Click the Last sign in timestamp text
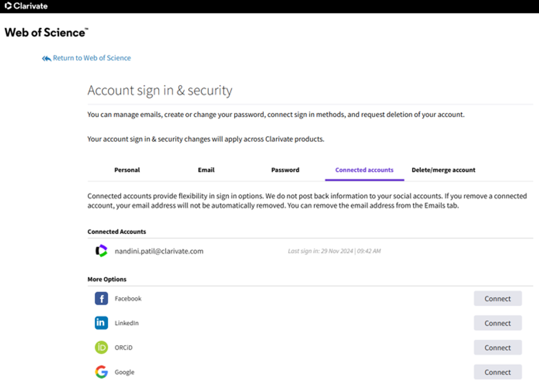The image size is (539, 392). [x=334, y=252]
